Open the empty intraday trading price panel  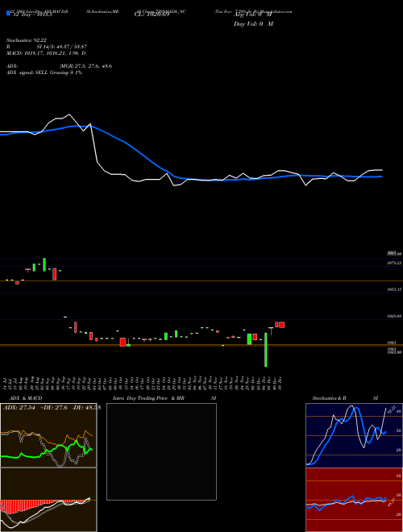[161, 451]
